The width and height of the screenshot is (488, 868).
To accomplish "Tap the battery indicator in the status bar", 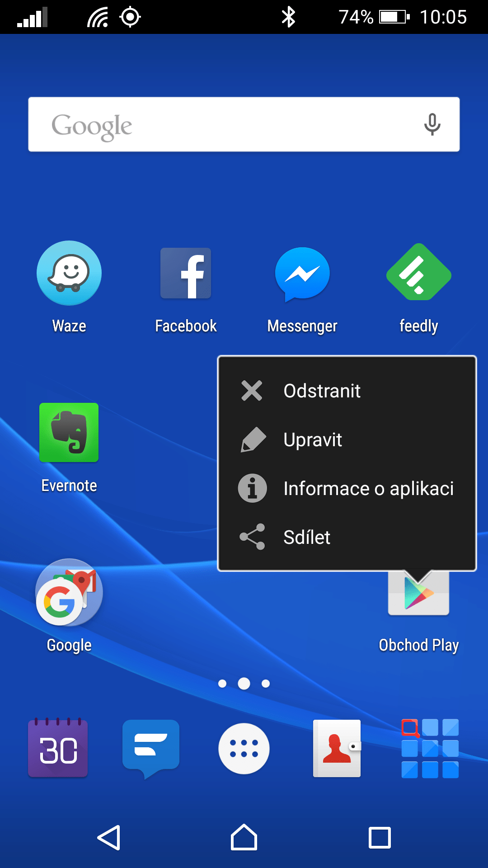I will 394,17.
